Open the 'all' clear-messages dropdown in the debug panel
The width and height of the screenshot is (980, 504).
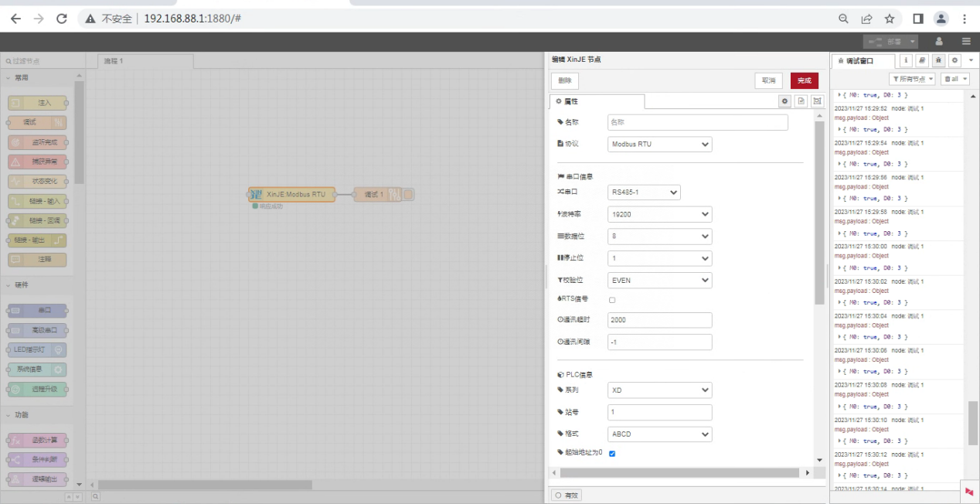tap(955, 79)
